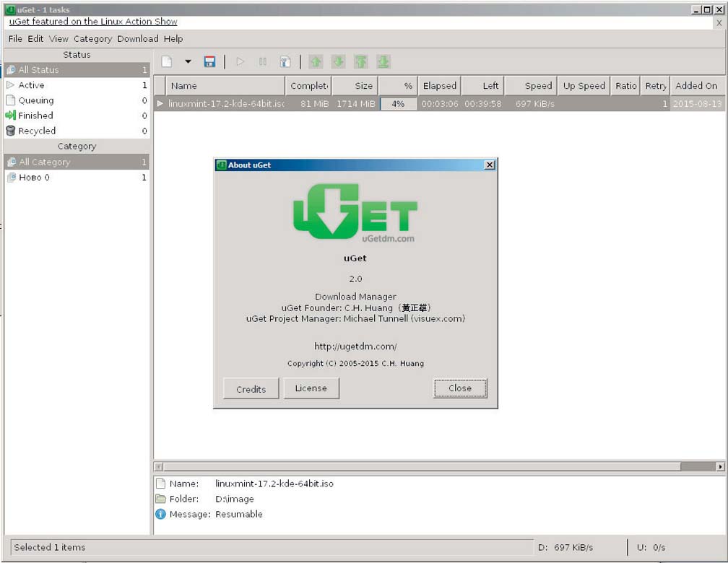Click the 00:39:58 time left cell
This screenshot has width=728, height=563.
coord(483,104)
